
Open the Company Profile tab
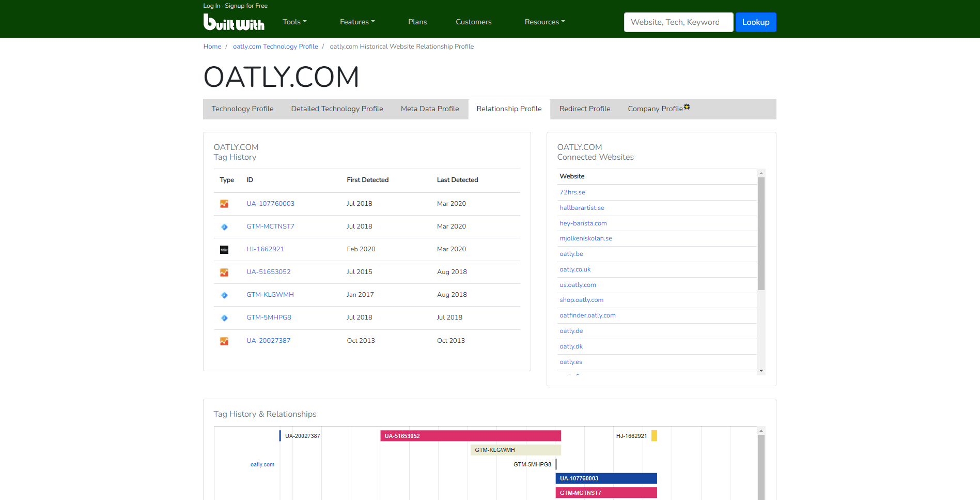655,109
